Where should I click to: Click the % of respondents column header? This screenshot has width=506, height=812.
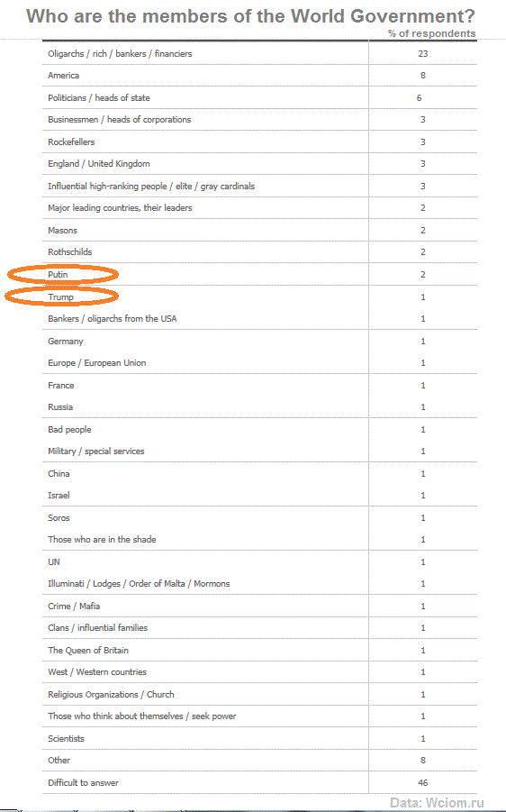(x=431, y=33)
